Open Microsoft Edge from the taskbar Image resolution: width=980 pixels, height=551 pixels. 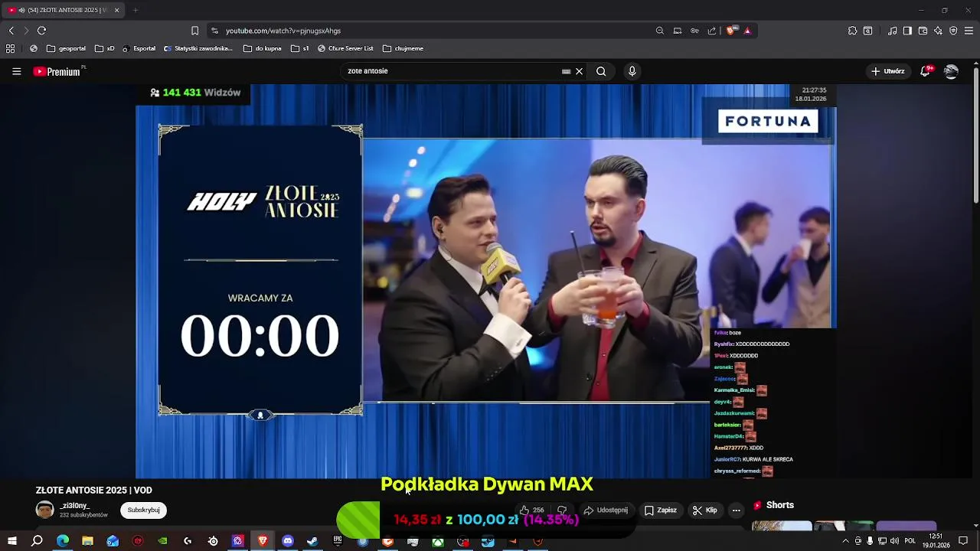click(x=63, y=541)
